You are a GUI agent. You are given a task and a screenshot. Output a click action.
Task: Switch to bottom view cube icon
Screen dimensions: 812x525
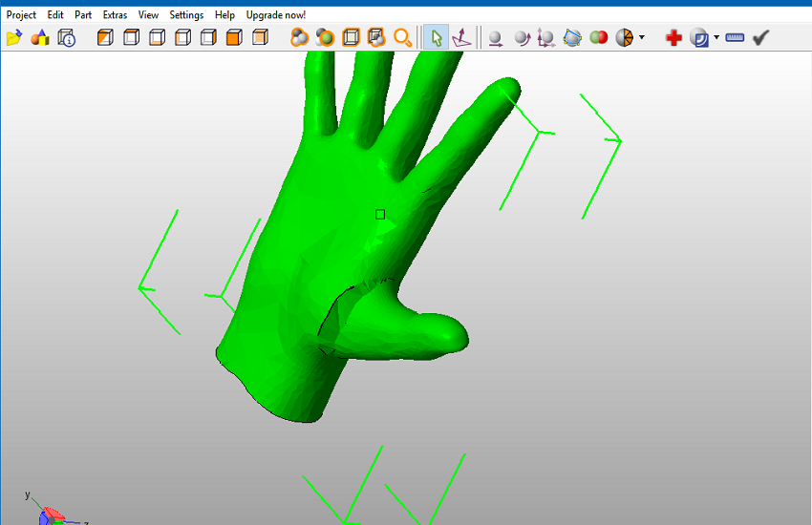coord(157,38)
